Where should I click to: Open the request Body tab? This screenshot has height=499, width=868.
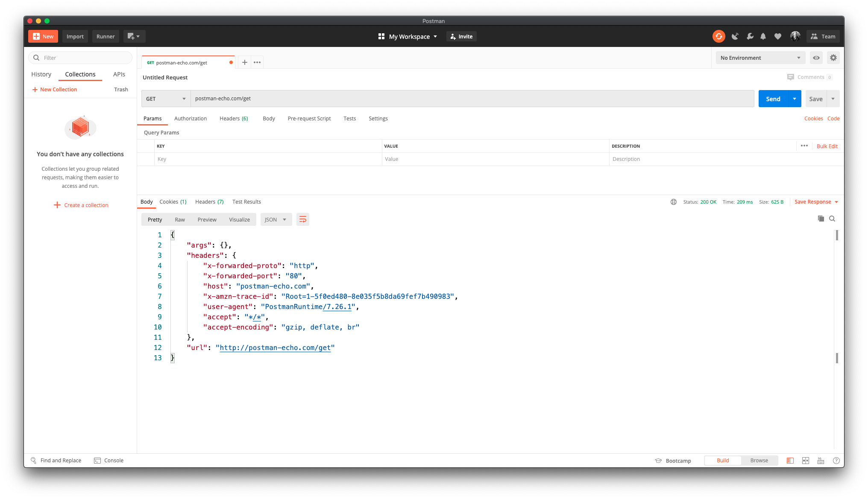[269, 118]
